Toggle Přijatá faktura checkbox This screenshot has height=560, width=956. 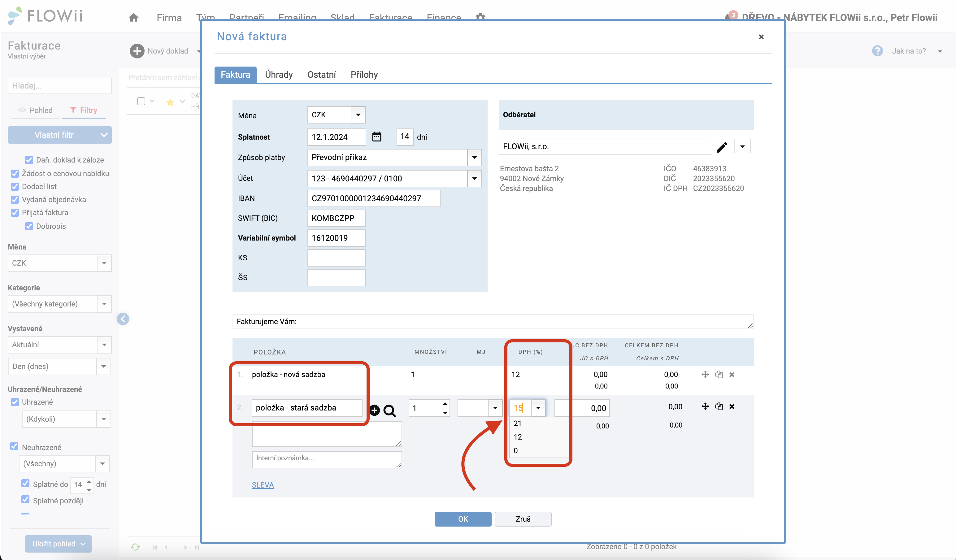(x=15, y=212)
